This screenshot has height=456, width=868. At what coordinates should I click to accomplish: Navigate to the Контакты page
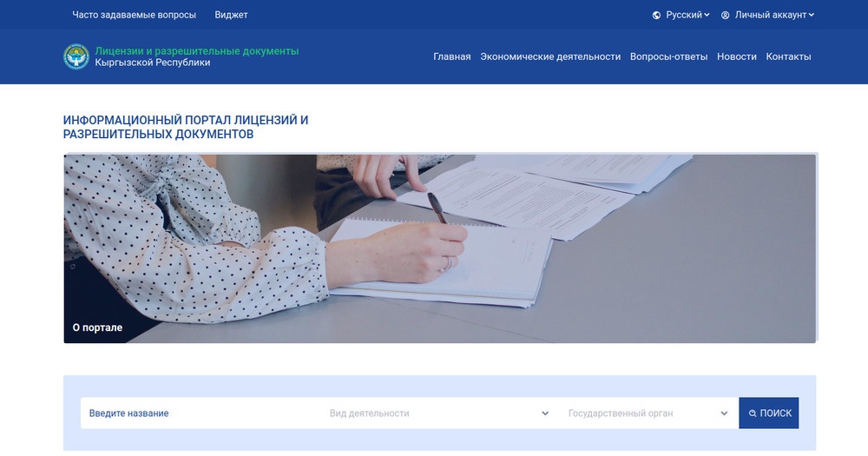tap(788, 56)
